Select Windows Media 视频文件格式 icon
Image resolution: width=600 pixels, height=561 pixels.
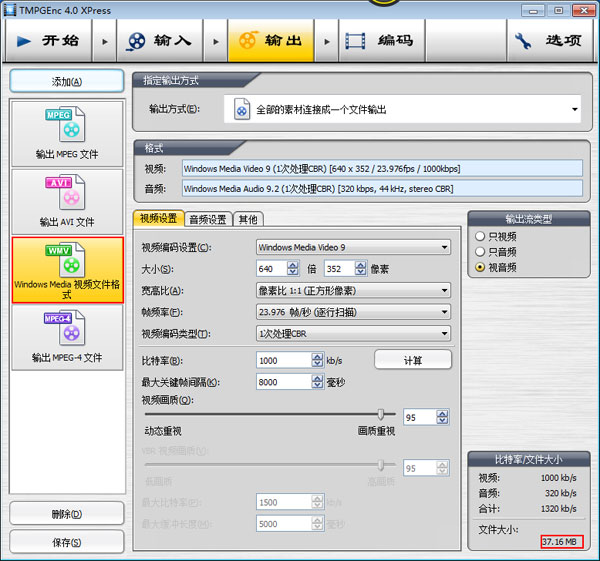coord(67,270)
